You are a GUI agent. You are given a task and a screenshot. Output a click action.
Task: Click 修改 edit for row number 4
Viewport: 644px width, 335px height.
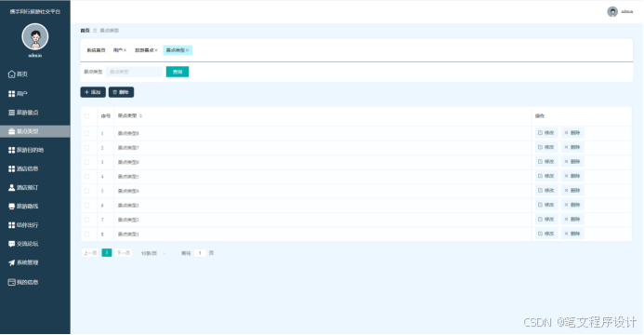coord(546,176)
